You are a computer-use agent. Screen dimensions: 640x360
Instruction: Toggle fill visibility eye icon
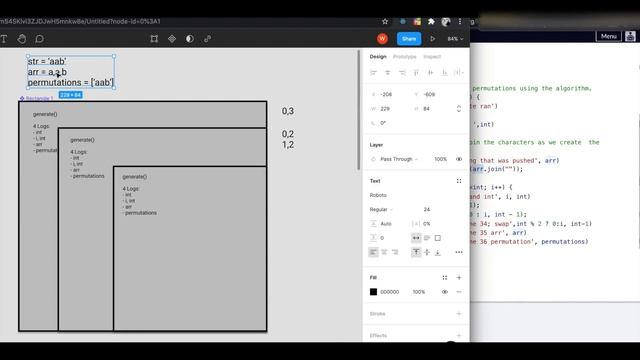click(x=444, y=292)
